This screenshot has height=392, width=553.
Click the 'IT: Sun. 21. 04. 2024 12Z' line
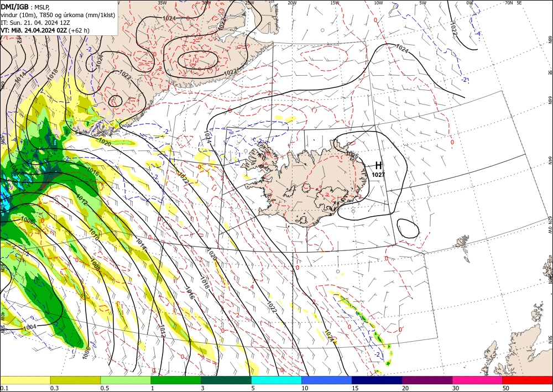tap(35, 23)
